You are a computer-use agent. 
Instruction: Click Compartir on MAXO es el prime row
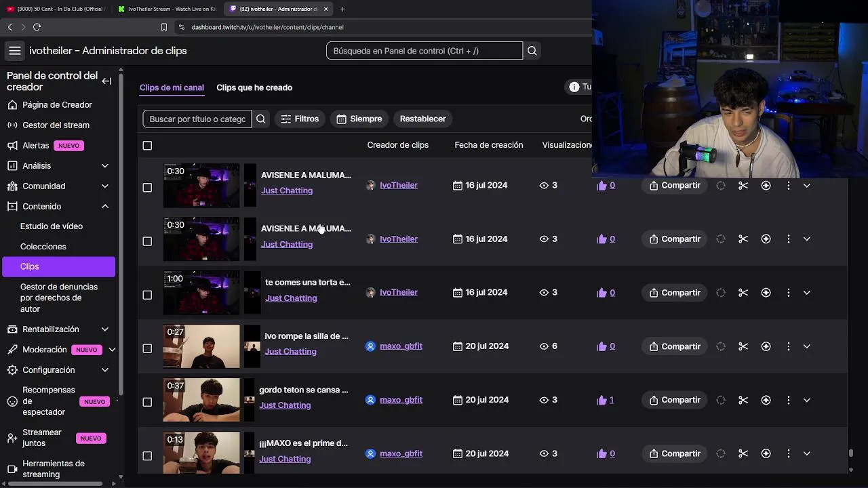pyautogui.click(x=675, y=453)
